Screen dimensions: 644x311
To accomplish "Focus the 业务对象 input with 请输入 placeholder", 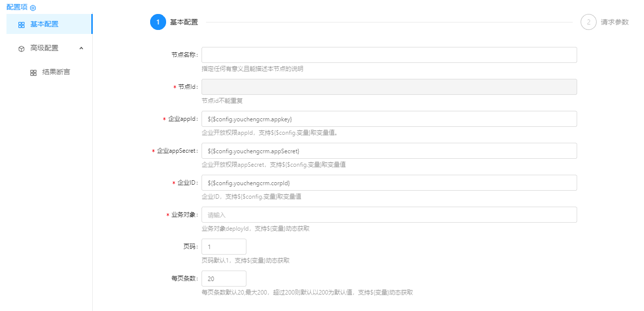I will tap(389, 215).
